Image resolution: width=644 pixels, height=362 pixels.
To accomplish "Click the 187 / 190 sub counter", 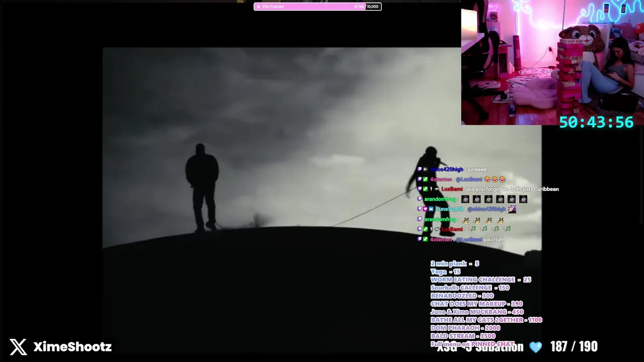I will (574, 346).
